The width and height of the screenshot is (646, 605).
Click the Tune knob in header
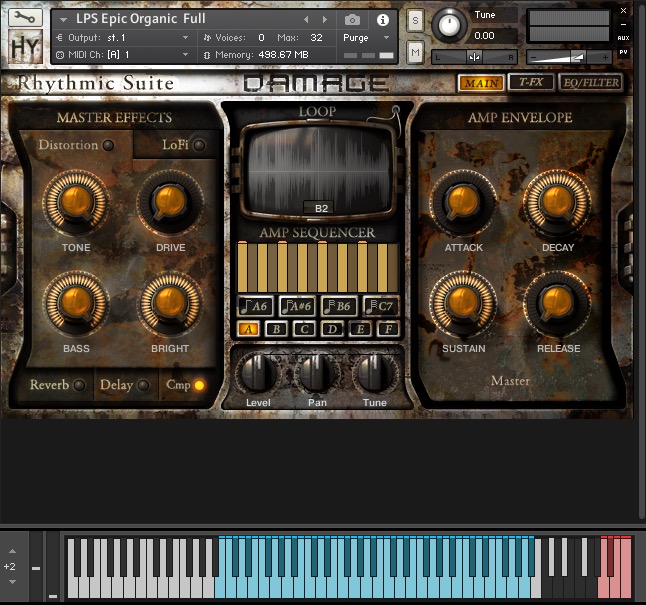tap(449, 25)
